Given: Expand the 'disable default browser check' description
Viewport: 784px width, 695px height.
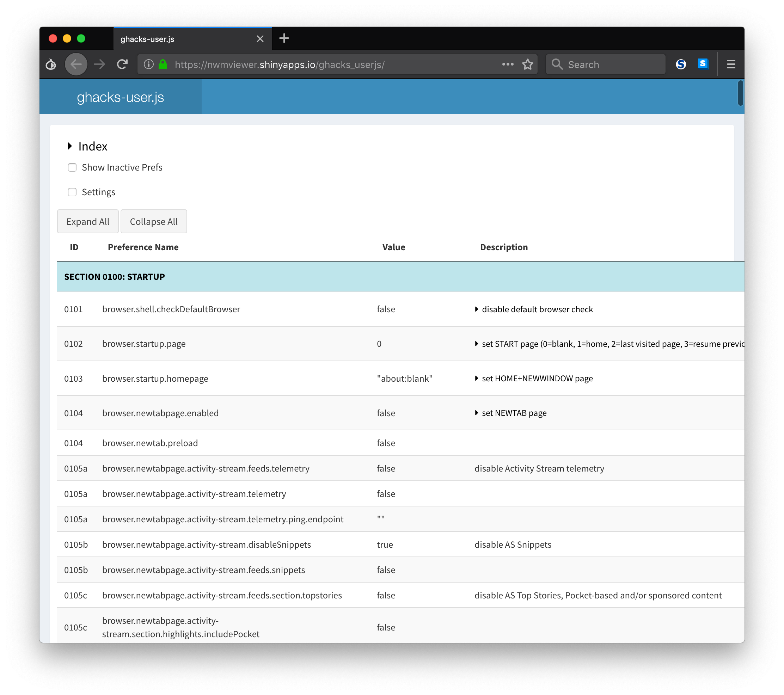Looking at the screenshot, I should [477, 309].
